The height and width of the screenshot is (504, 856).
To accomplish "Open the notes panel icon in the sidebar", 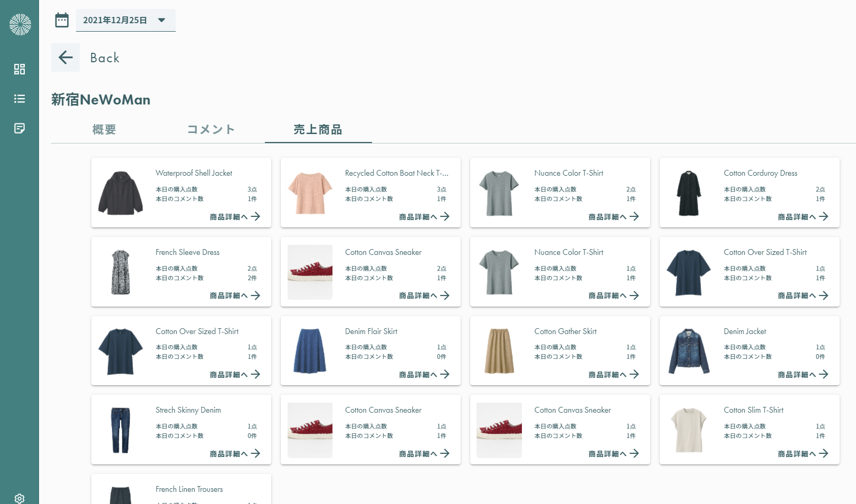I will (x=19, y=128).
